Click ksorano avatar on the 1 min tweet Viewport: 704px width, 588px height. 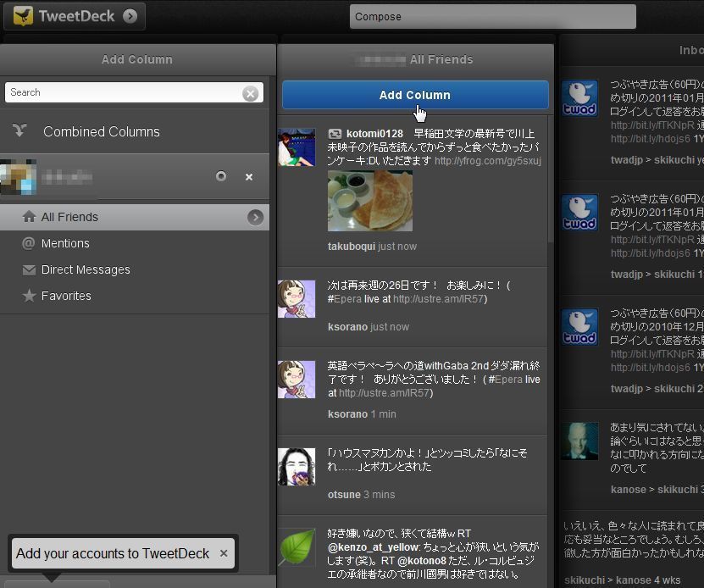297,379
